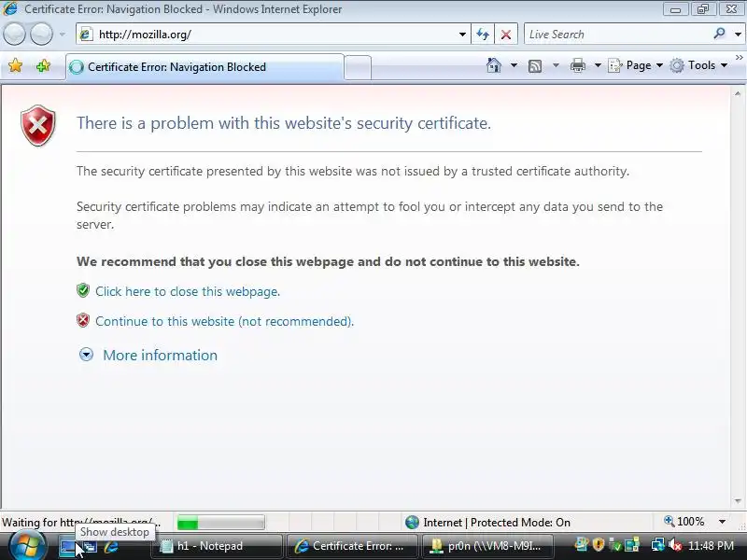Click the command bar overflow chevron

click(x=739, y=57)
